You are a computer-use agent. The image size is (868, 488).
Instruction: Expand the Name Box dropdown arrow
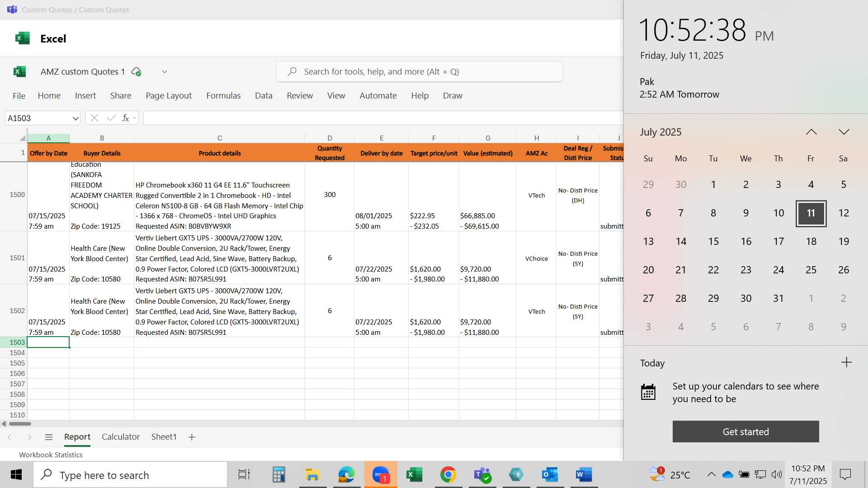pos(75,118)
